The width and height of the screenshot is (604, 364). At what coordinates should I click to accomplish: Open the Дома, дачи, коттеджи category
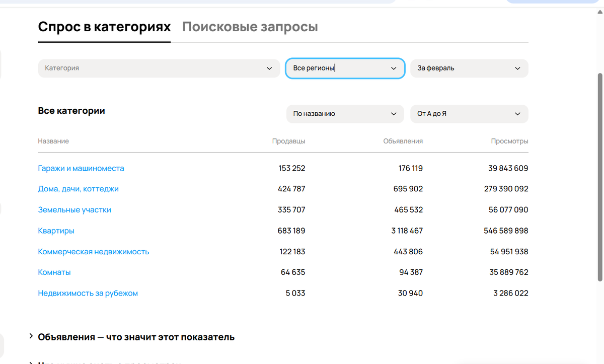pos(79,189)
